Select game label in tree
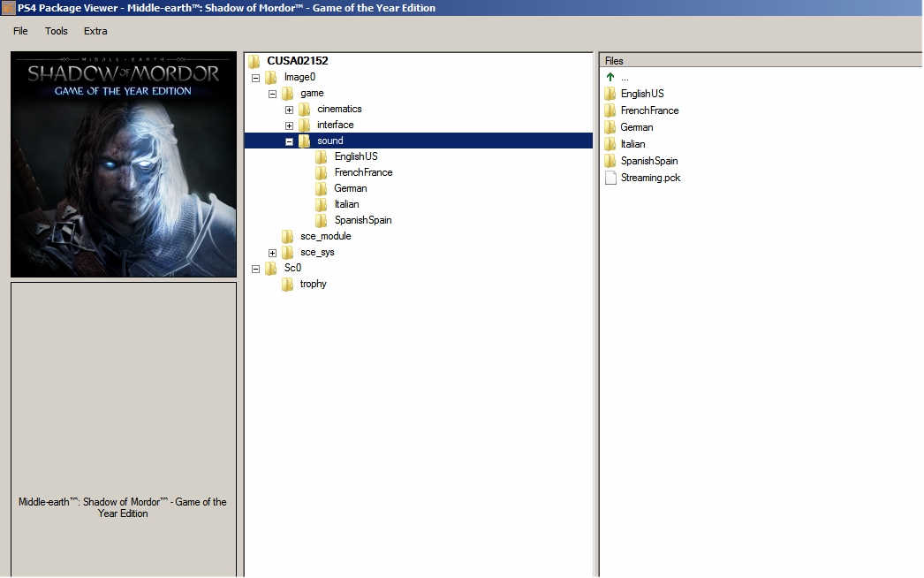The width and height of the screenshot is (924, 578). [312, 93]
